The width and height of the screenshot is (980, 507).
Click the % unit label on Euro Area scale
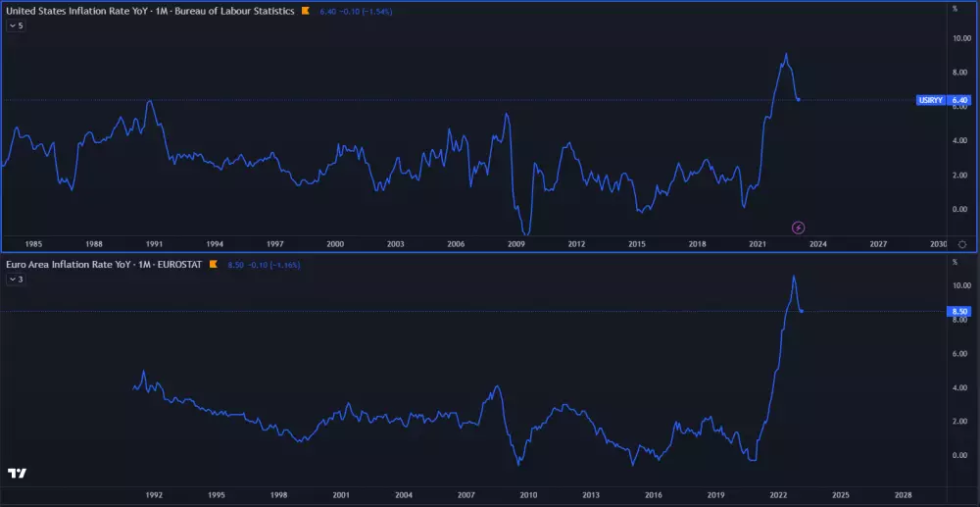tap(955, 262)
